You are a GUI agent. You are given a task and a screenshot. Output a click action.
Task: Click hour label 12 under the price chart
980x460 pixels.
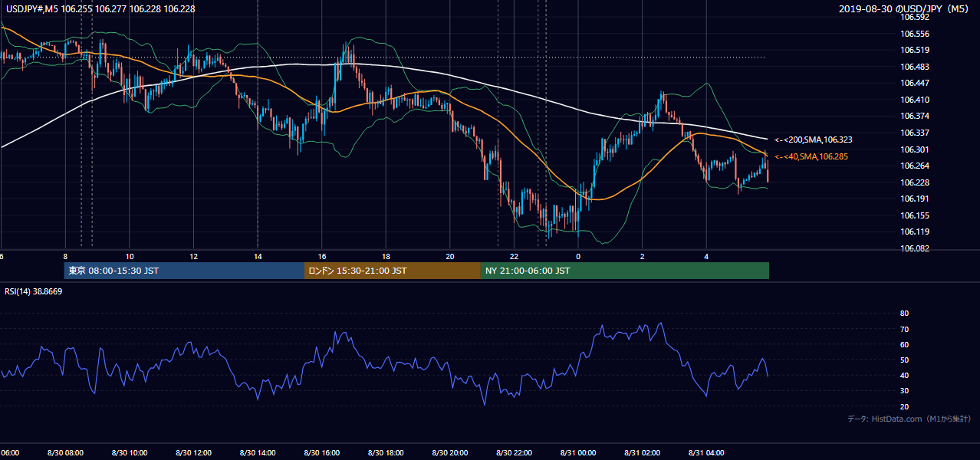[x=193, y=256]
